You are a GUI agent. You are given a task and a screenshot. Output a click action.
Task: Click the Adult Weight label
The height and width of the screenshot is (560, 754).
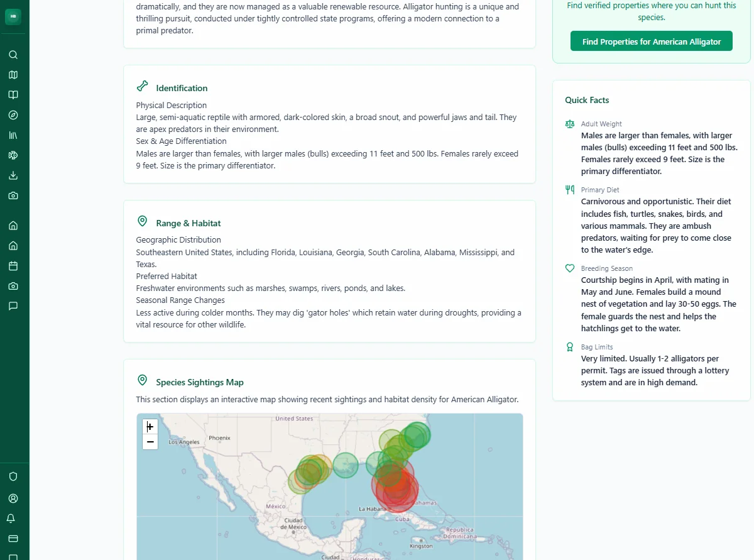601,124
